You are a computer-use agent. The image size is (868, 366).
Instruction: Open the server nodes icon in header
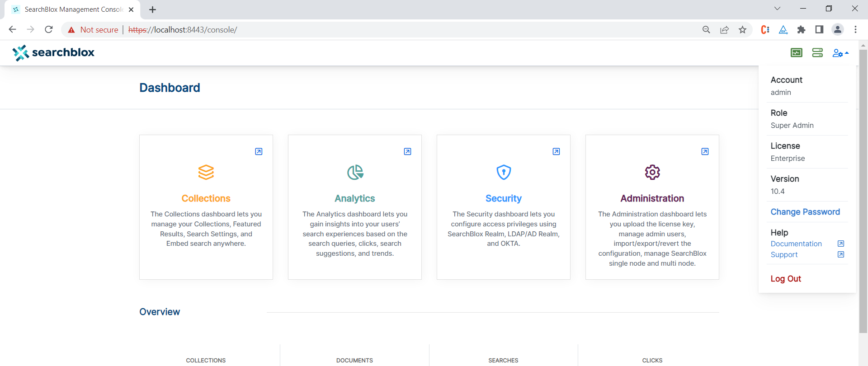click(817, 53)
